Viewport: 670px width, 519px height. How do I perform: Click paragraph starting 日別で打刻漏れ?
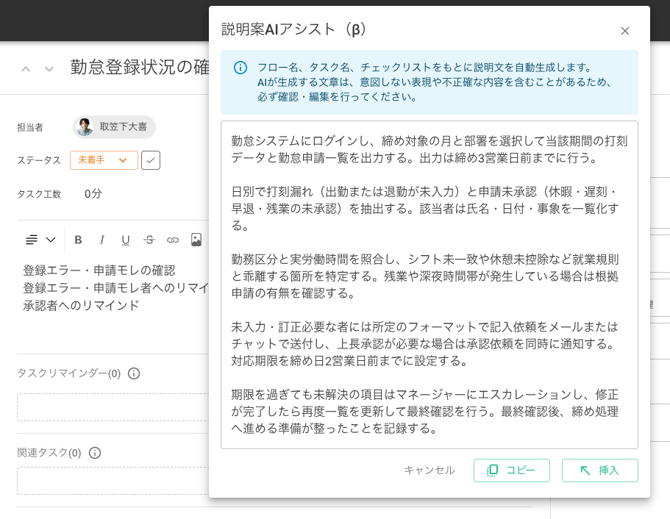pyautogui.click(x=425, y=208)
